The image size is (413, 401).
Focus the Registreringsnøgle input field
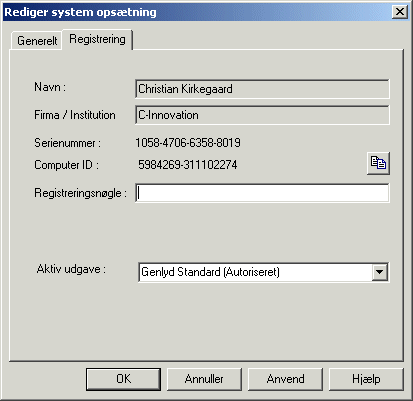click(x=262, y=193)
